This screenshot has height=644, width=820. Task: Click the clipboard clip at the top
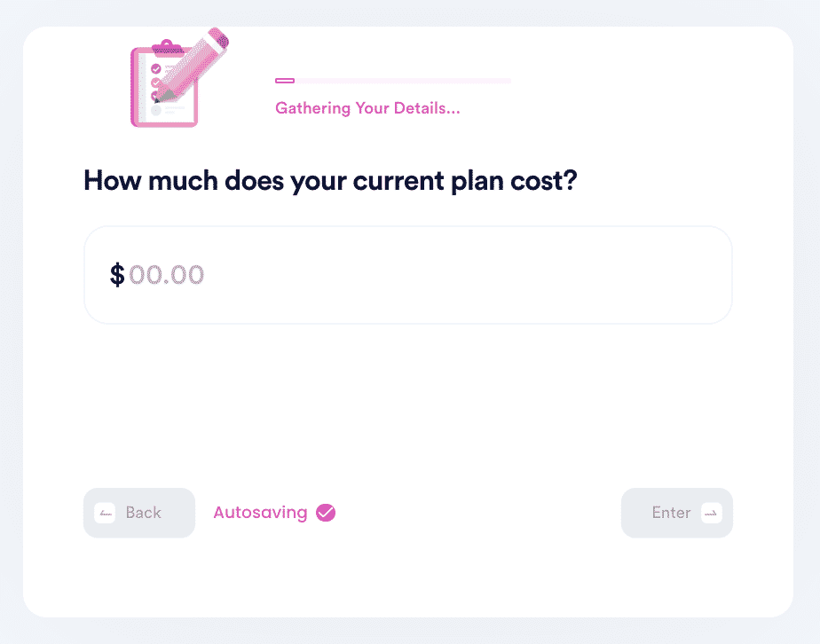[x=168, y=47]
